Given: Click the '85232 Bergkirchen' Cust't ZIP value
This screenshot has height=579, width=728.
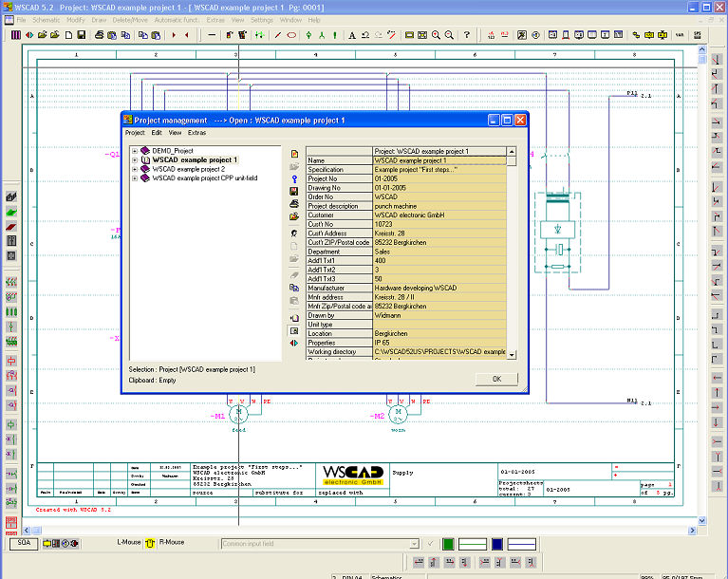Looking at the screenshot, I should coord(439,242).
